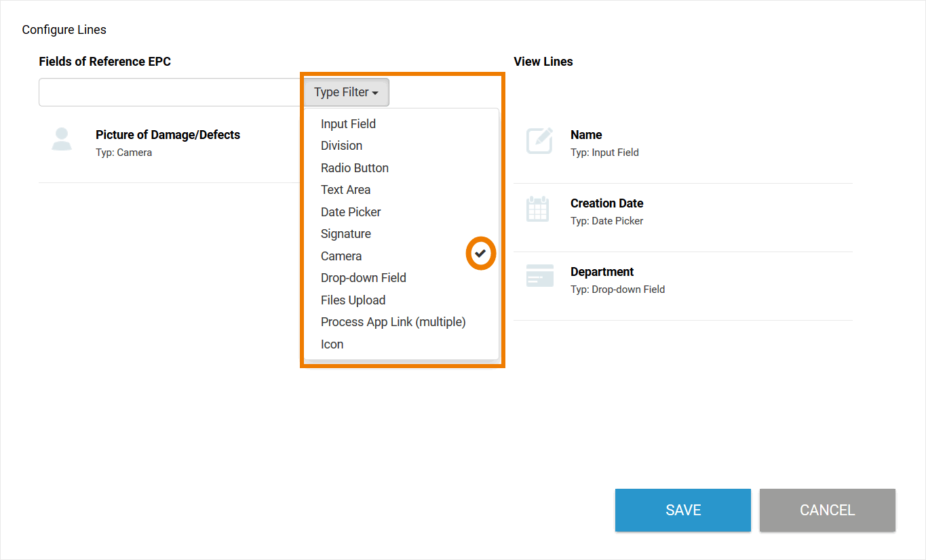
Task: Select Input Field filter option
Action: (x=348, y=124)
